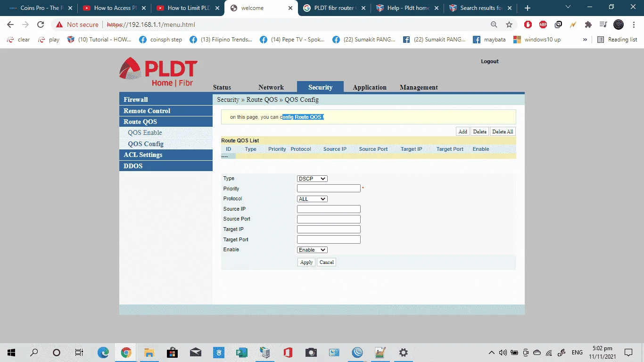The width and height of the screenshot is (644, 362).
Task: Open the Windows Start menu
Action: click(11, 353)
